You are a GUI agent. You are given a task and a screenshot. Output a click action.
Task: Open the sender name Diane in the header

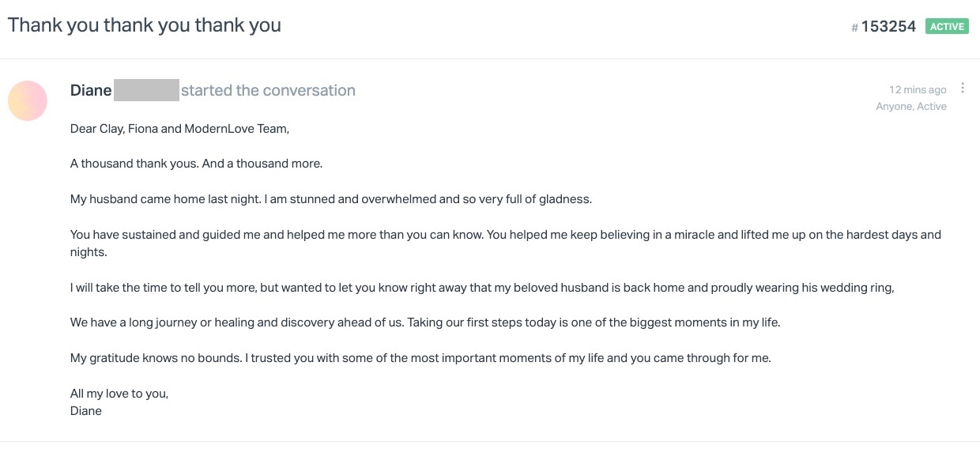(91, 90)
